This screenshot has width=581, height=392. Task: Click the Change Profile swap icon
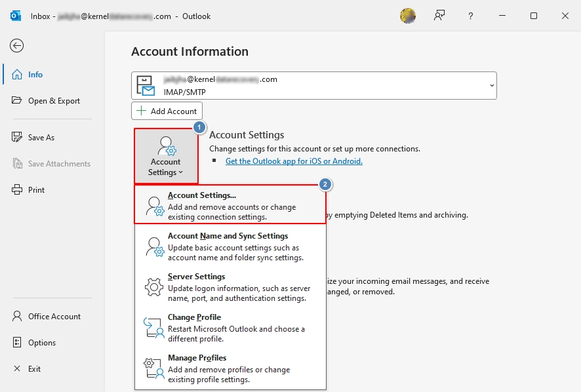pyautogui.click(x=153, y=328)
